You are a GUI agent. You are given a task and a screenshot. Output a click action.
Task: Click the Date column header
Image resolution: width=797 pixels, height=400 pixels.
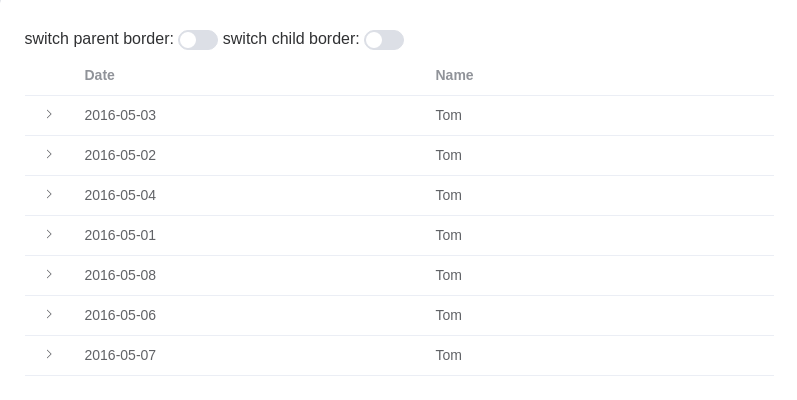point(100,75)
